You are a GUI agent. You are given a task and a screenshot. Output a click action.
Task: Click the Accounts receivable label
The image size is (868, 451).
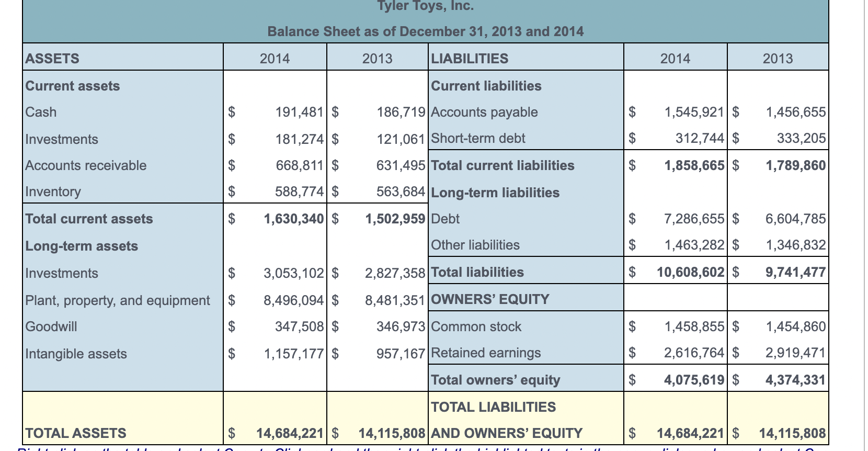(x=86, y=166)
